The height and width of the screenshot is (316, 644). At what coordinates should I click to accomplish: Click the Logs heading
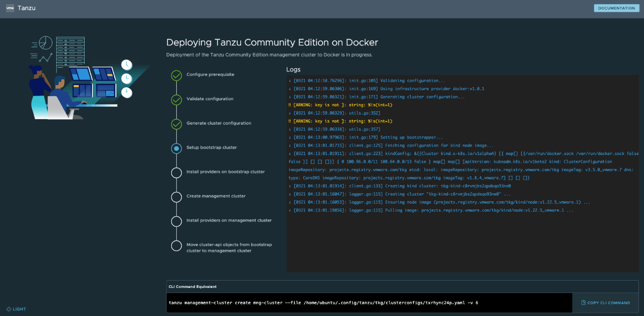point(293,69)
